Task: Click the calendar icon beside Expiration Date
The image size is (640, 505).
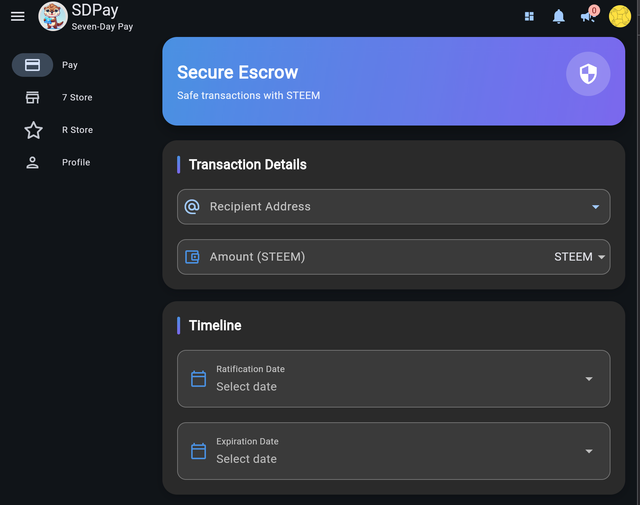Action: click(198, 451)
